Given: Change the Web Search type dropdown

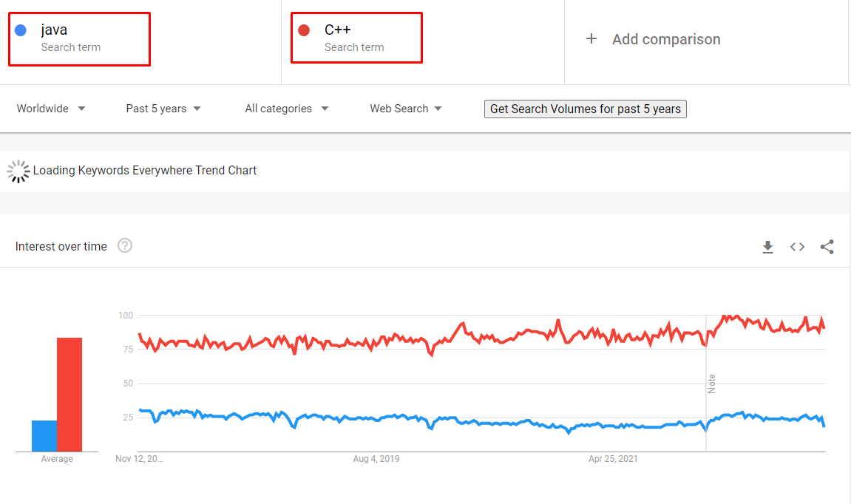Looking at the screenshot, I should [x=406, y=109].
